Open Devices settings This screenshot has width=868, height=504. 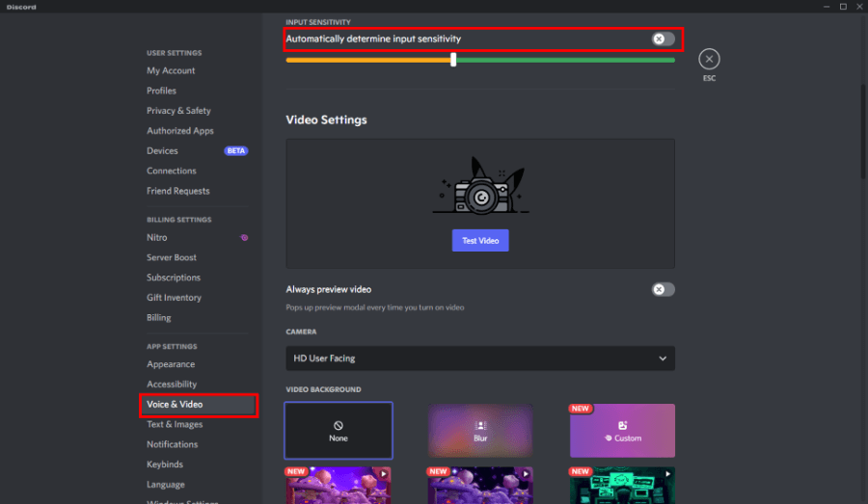(162, 150)
